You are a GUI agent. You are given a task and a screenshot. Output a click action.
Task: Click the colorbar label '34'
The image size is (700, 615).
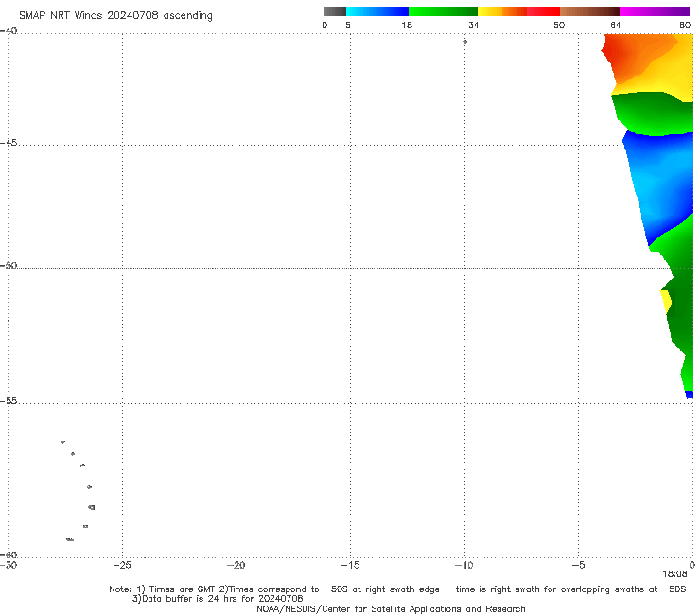474,25
